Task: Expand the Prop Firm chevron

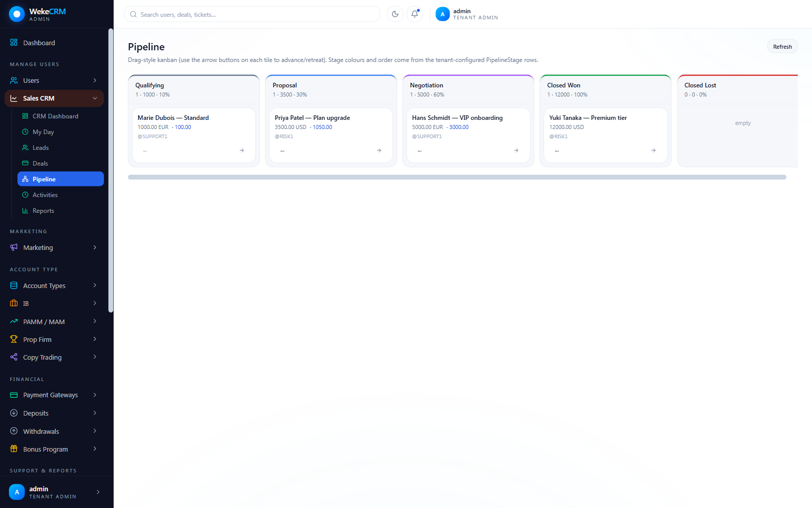Action: [x=95, y=339]
